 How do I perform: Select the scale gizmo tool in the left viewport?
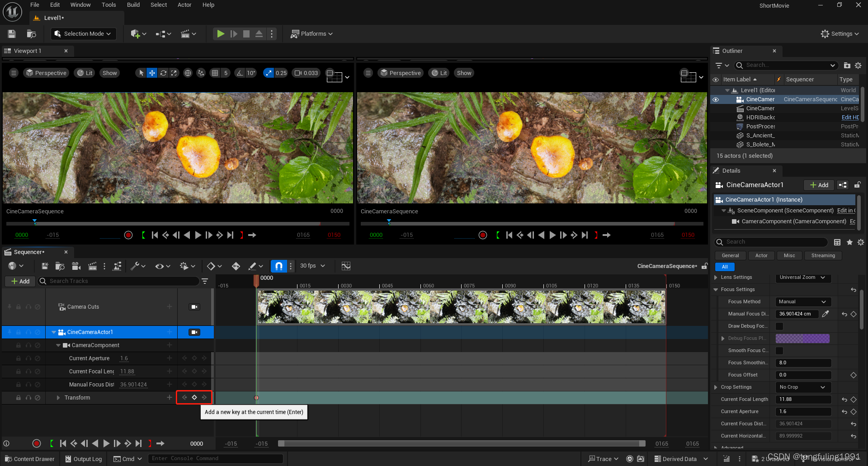(174, 73)
